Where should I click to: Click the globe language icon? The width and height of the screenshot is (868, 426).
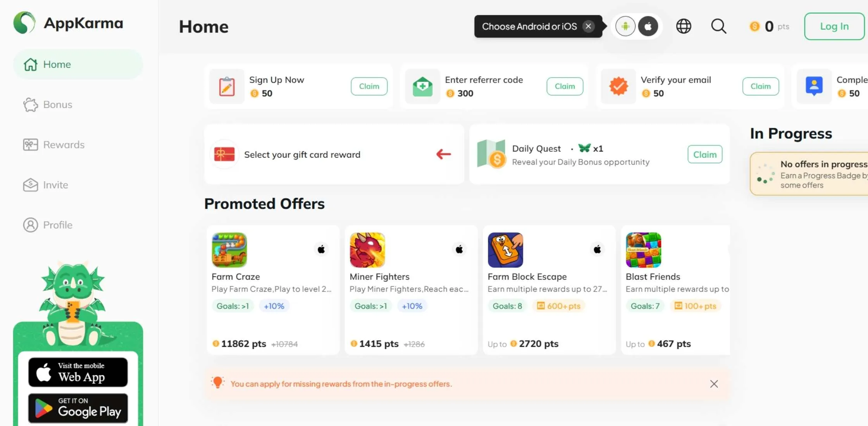[684, 26]
